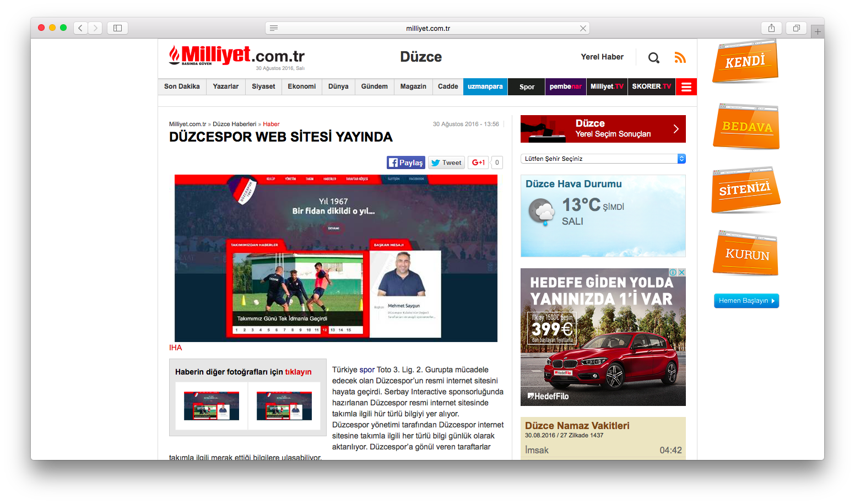Open the black Spor tab

click(x=527, y=86)
